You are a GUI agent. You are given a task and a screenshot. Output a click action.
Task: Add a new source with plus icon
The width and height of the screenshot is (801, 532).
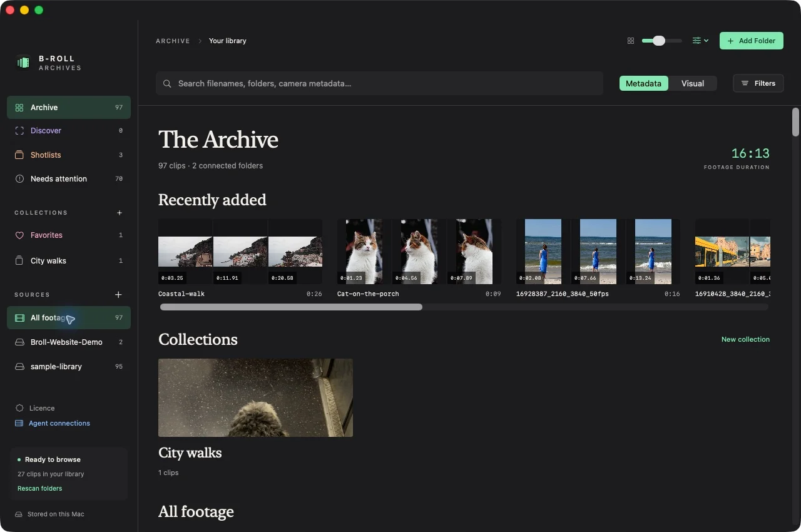click(119, 295)
